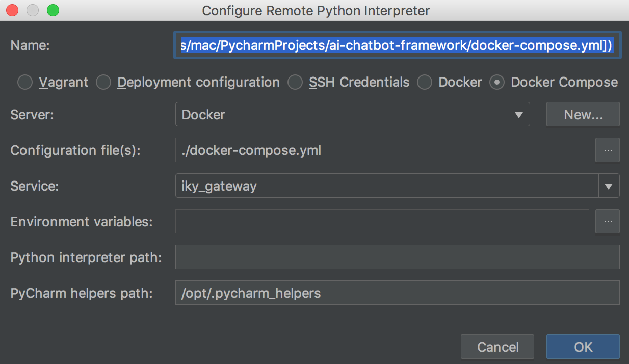Click the Configuration file(s) path field
This screenshot has width=629, height=364.
[382, 150]
